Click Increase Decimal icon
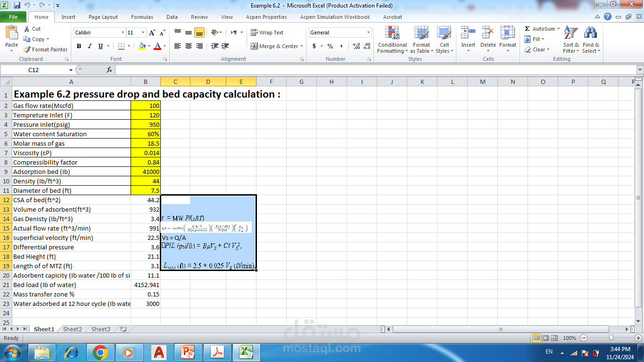Image resolution: width=644 pixels, height=362 pixels. coord(356,46)
